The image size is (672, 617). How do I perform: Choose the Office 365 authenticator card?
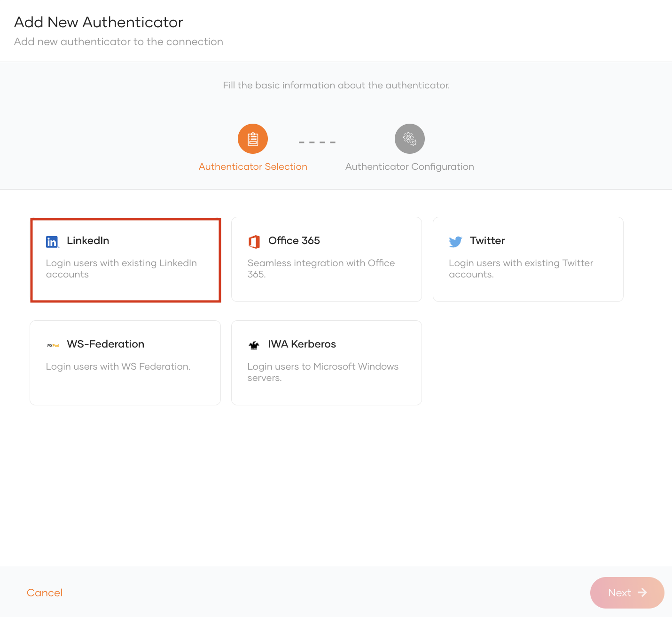327,260
